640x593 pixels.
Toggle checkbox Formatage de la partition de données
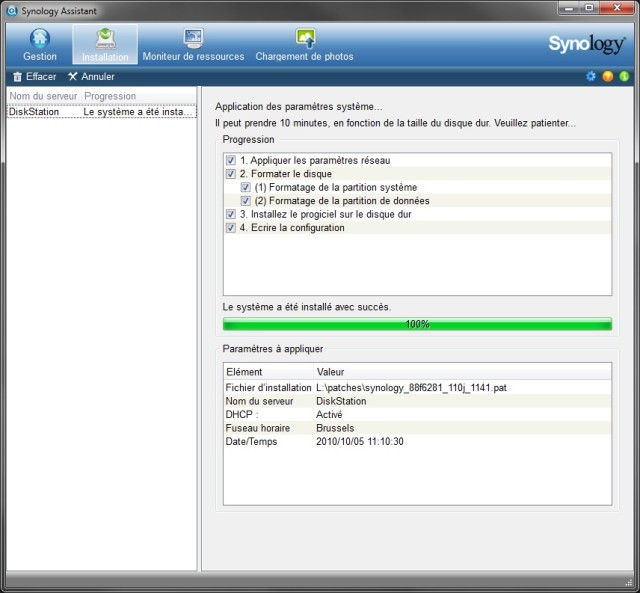[245, 201]
